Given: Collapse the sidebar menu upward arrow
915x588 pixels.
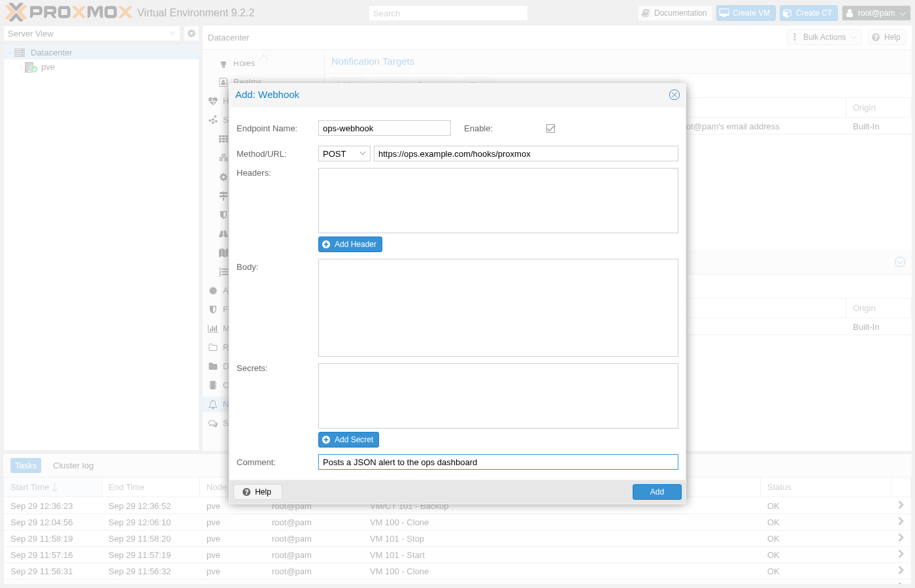Looking at the screenshot, I should [x=263, y=57].
